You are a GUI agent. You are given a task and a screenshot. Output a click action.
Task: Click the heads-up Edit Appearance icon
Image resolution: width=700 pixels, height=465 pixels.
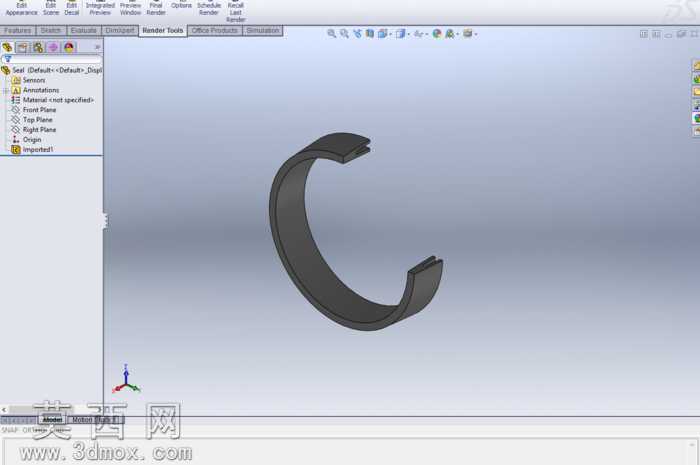click(437, 33)
